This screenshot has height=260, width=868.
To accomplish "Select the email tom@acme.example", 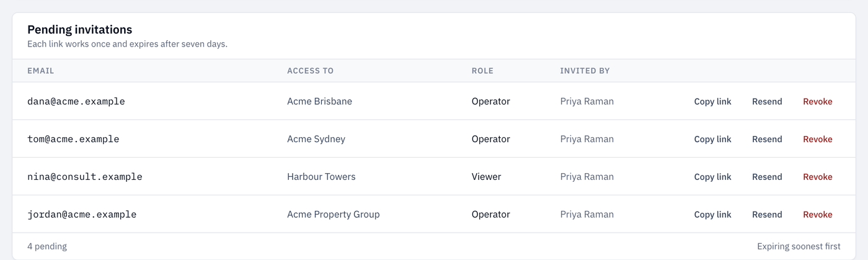I will [x=73, y=140].
